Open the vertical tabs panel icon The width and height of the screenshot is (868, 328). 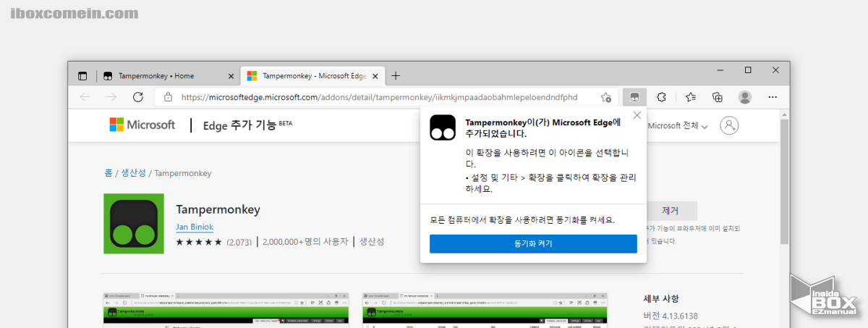coord(82,75)
